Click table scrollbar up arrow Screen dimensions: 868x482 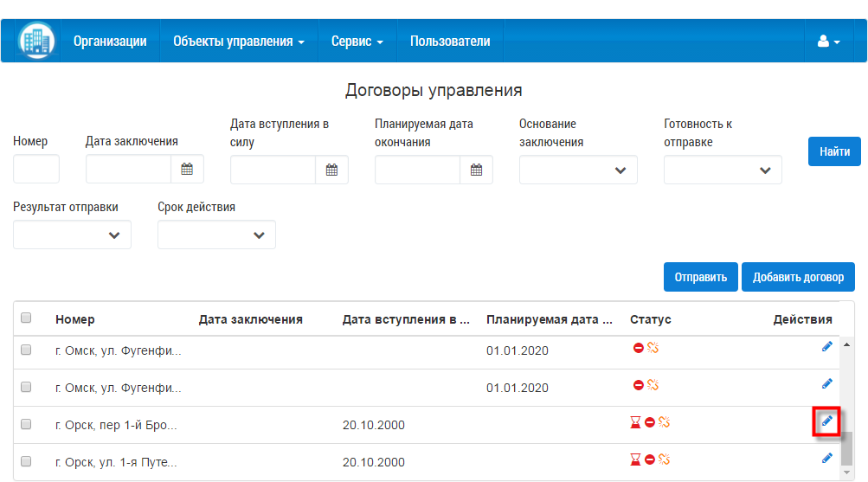click(x=846, y=344)
